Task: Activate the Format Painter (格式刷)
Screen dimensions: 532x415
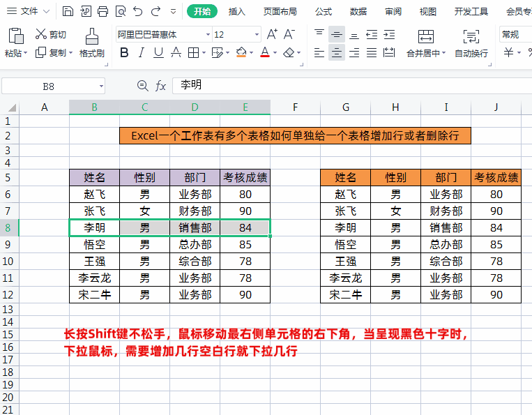Action: point(91,43)
